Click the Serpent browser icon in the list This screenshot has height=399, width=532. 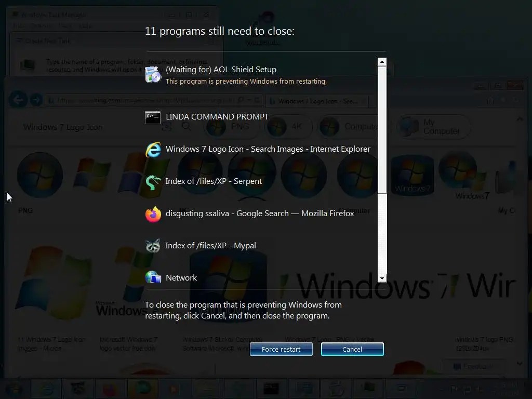pyautogui.click(x=153, y=182)
